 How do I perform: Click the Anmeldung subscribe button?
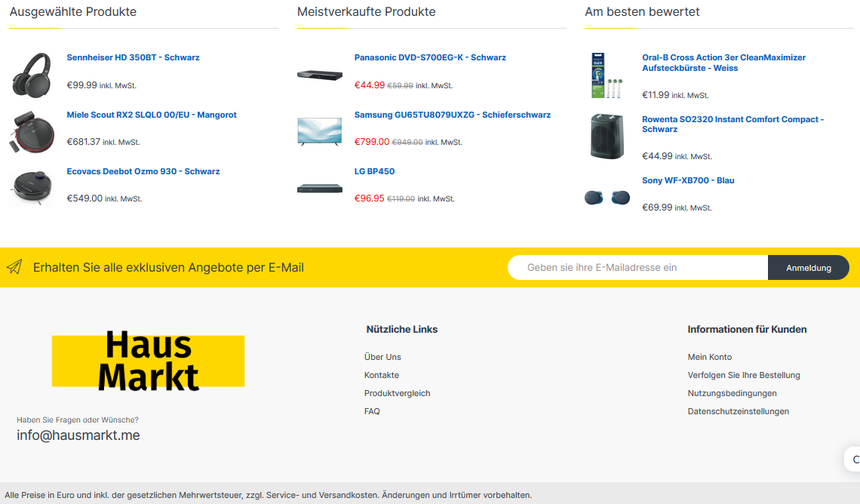[809, 268]
